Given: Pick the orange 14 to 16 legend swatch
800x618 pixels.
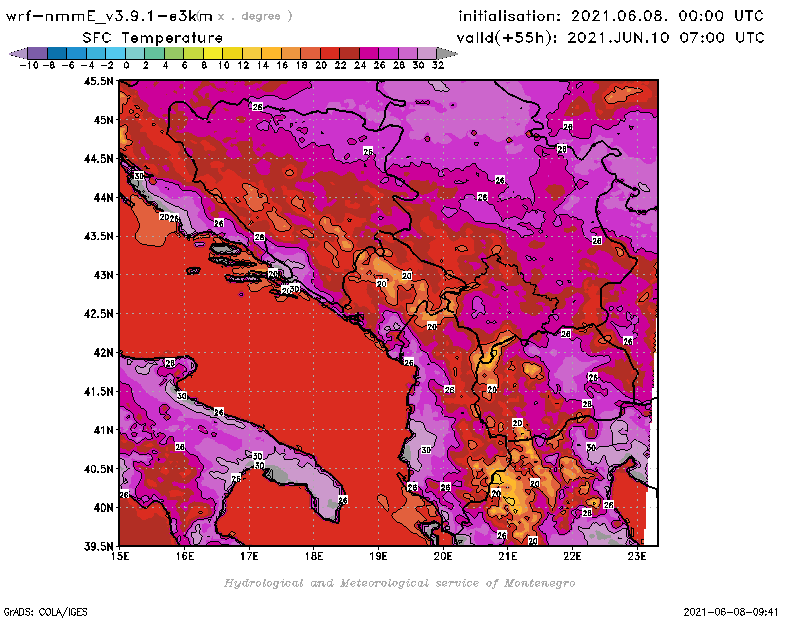Looking at the screenshot, I should coord(271,53).
